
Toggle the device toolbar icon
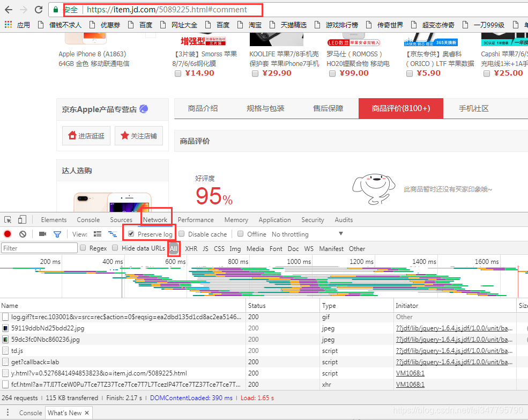(22, 220)
